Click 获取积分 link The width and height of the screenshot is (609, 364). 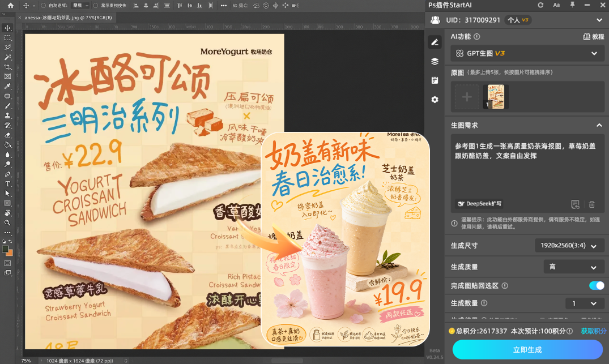[x=593, y=331]
